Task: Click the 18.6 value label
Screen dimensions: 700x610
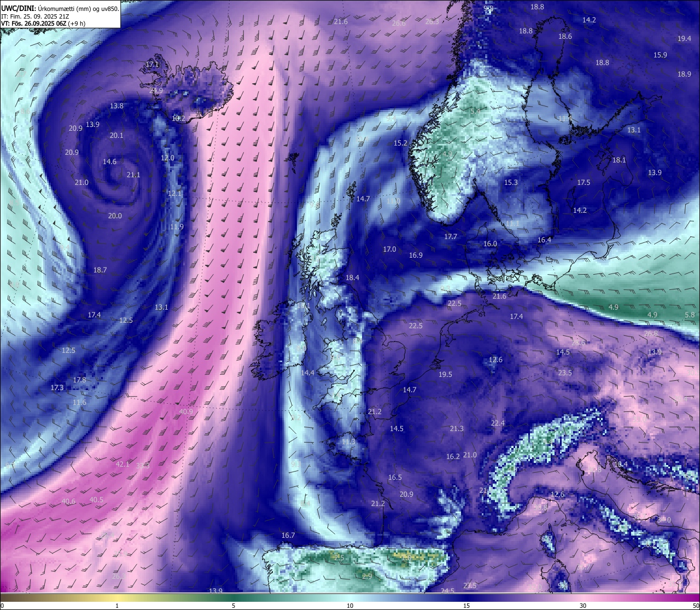Action: (565, 36)
